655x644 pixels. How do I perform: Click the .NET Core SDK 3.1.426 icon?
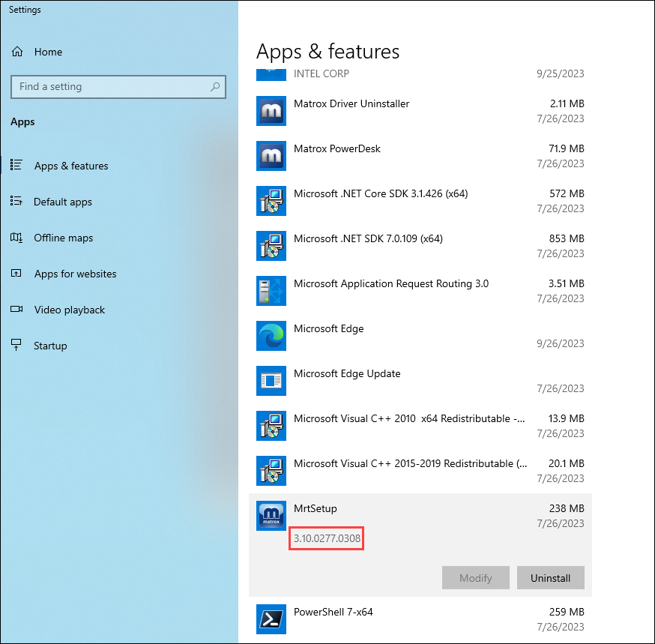pos(271,201)
